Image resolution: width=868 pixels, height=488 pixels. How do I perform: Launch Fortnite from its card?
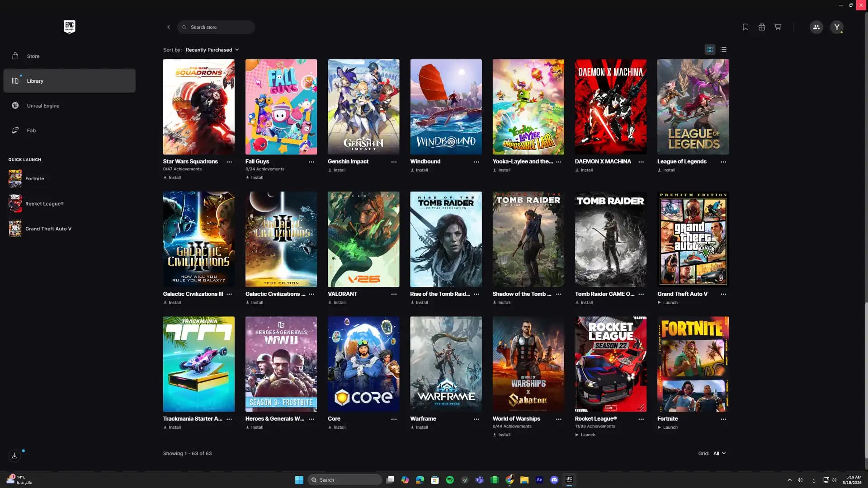pos(668,427)
